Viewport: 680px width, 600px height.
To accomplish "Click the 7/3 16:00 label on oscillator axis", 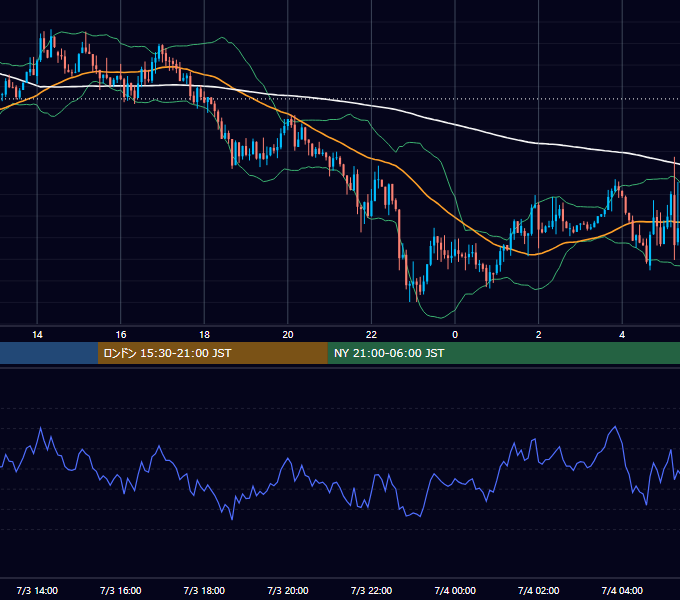I will 121,590.
